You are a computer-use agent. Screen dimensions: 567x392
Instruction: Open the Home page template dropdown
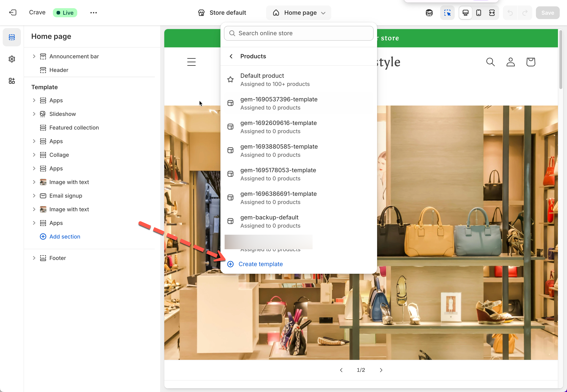pos(298,13)
